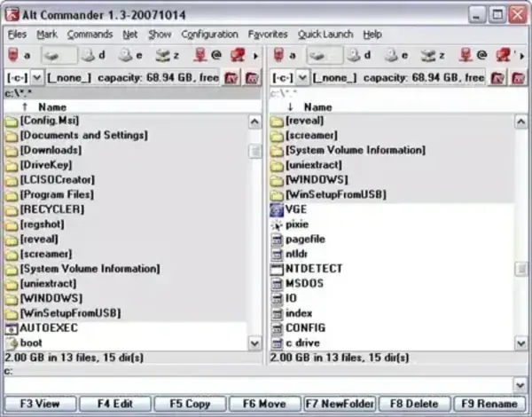The height and width of the screenshot is (417, 532).
Task: Select drive a in left panel toolbar
Action: point(20,55)
